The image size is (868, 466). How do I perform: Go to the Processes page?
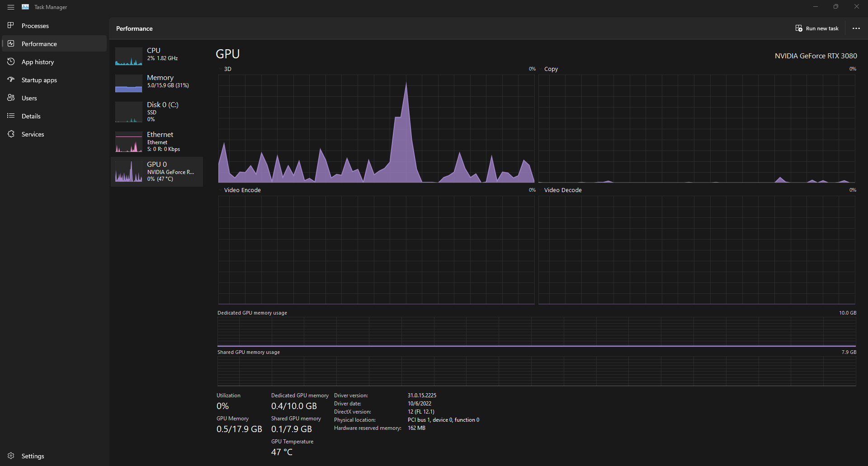[54, 26]
